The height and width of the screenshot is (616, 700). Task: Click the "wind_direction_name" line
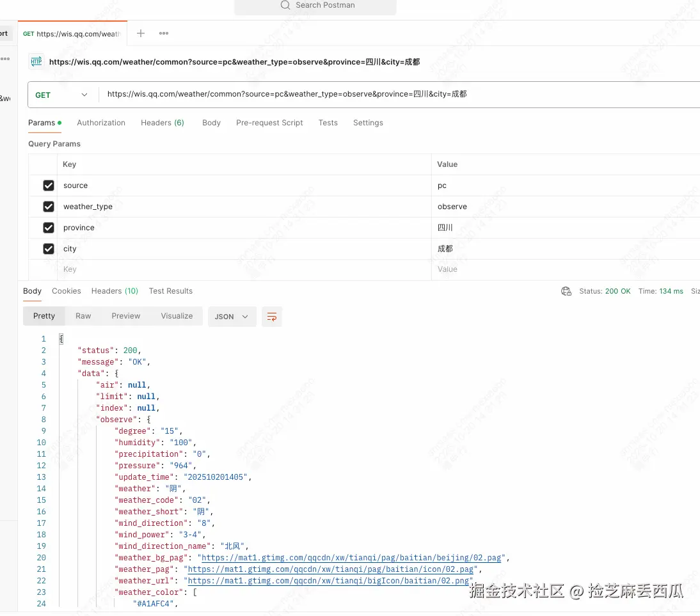(x=182, y=546)
